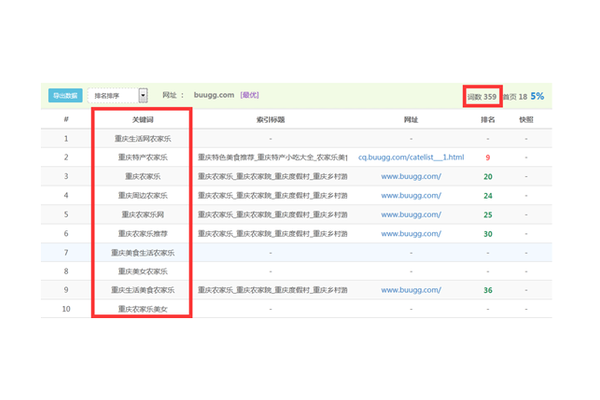
Task: Select keyword 重庆美女农家乐
Action: 143,271
